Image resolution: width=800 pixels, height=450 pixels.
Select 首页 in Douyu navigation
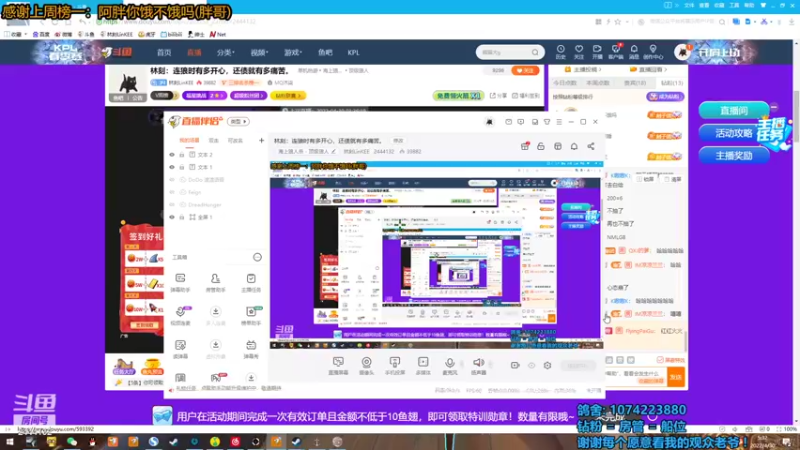coord(164,53)
